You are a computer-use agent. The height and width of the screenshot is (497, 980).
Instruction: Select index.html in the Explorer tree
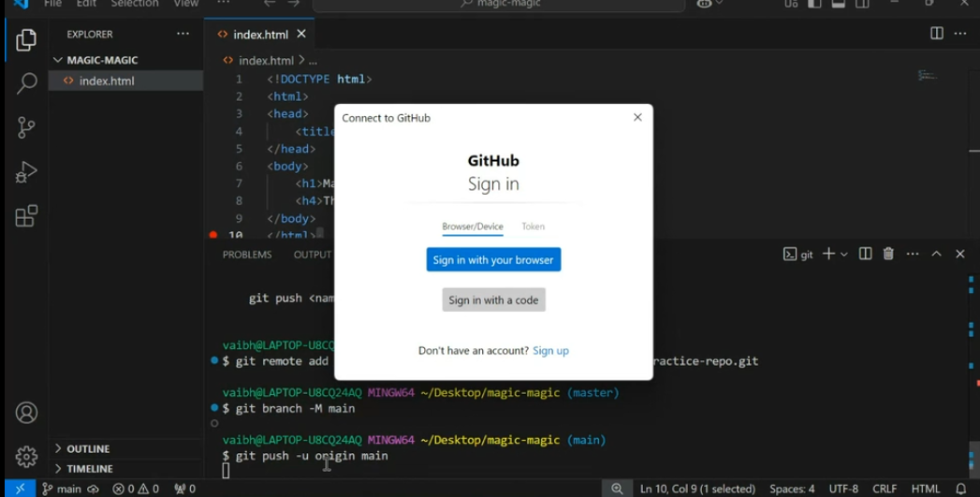107,81
